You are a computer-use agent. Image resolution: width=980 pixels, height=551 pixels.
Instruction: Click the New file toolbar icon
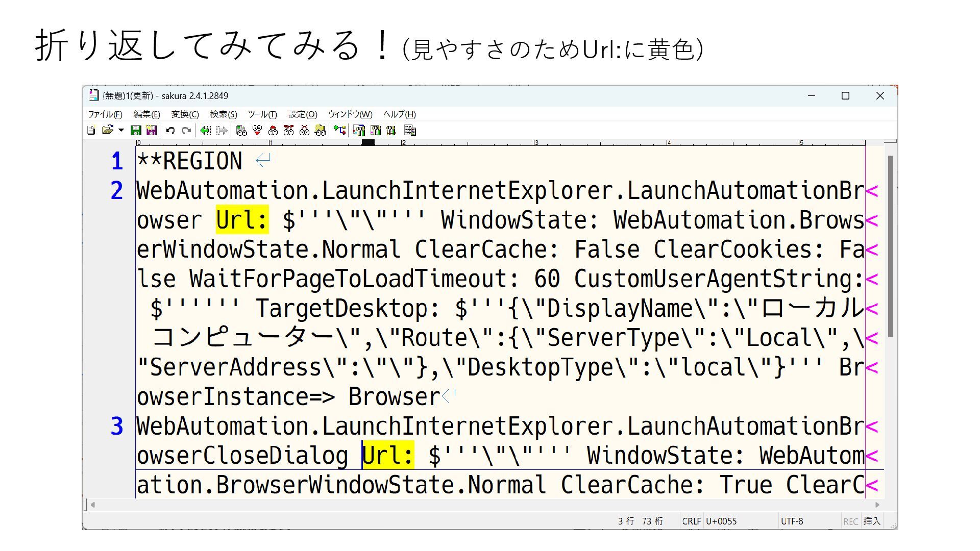pyautogui.click(x=91, y=131)
